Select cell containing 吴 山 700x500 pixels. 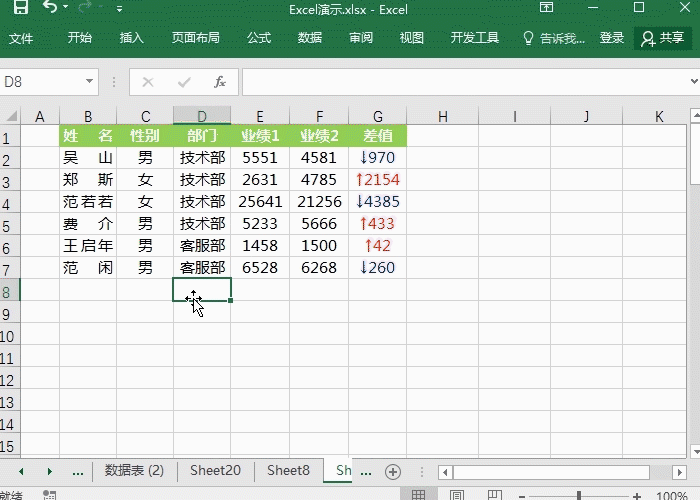tap(88, 158)
